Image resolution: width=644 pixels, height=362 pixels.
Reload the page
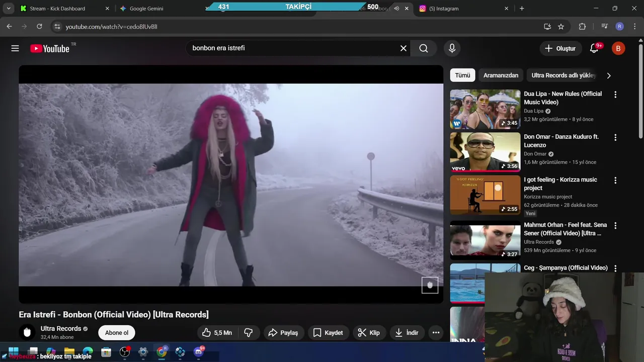tap(39, 27)
